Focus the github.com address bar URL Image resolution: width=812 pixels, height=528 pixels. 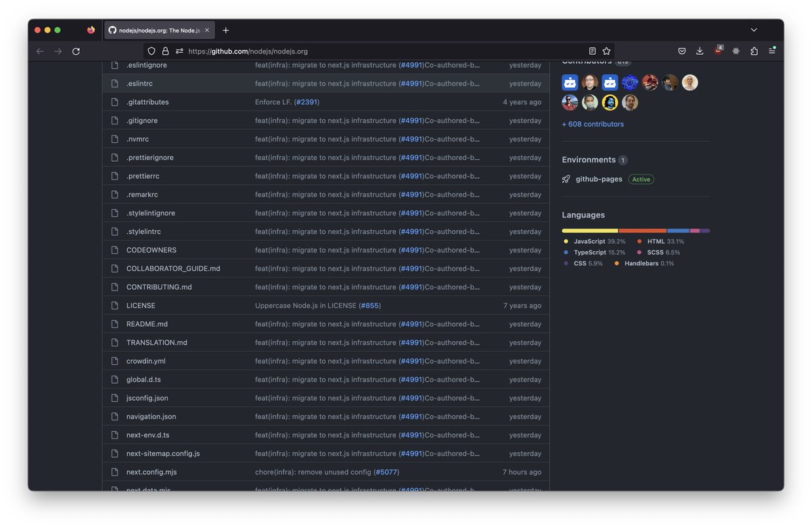(x=379, y=51)
